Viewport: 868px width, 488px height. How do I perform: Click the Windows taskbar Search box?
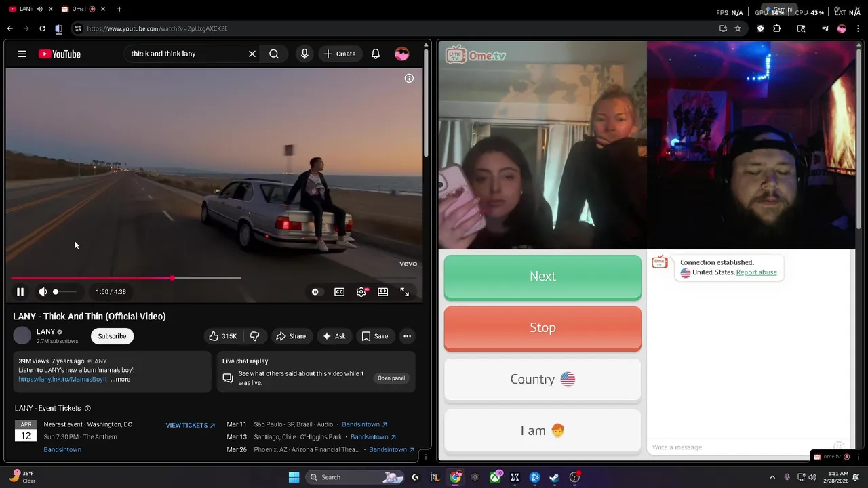click(355, 477)
